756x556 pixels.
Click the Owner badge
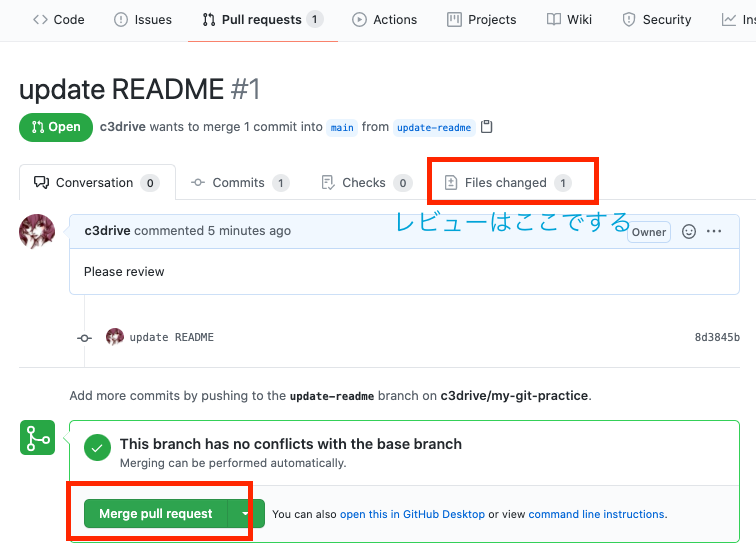point(648,232)
